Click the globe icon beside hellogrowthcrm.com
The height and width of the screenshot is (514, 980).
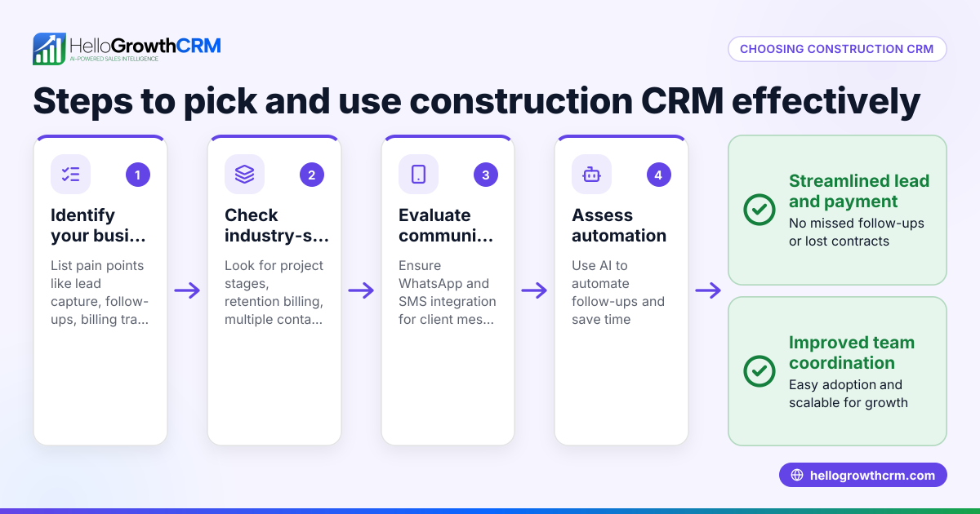coord(797,476)
